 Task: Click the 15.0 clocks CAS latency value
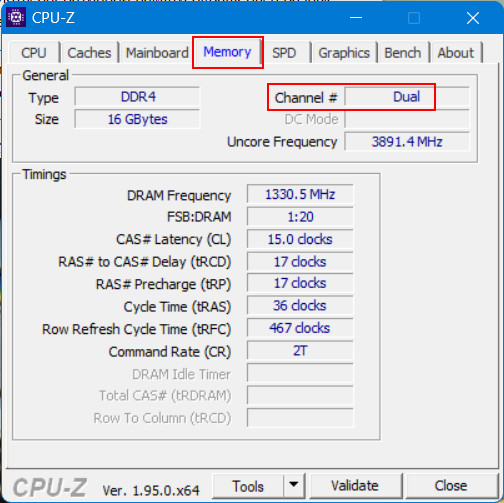(300, 239)
